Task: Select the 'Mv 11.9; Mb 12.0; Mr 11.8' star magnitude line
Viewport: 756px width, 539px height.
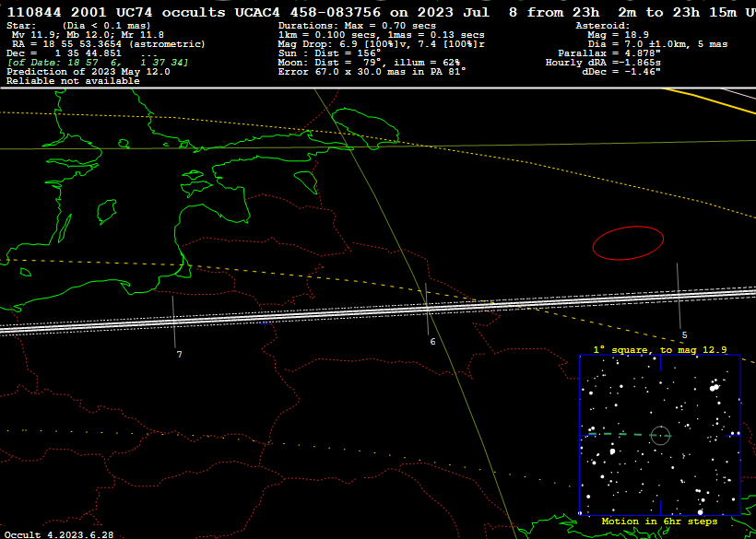Action: tap(88, 35)
